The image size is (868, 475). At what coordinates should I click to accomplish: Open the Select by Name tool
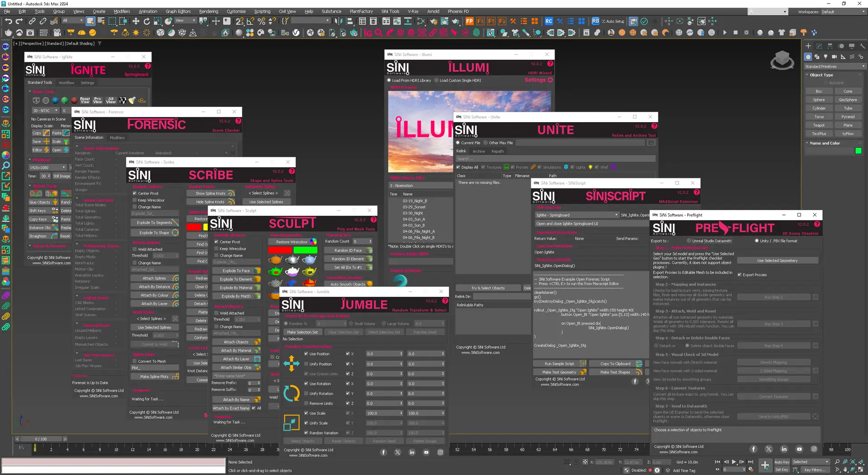101,21
